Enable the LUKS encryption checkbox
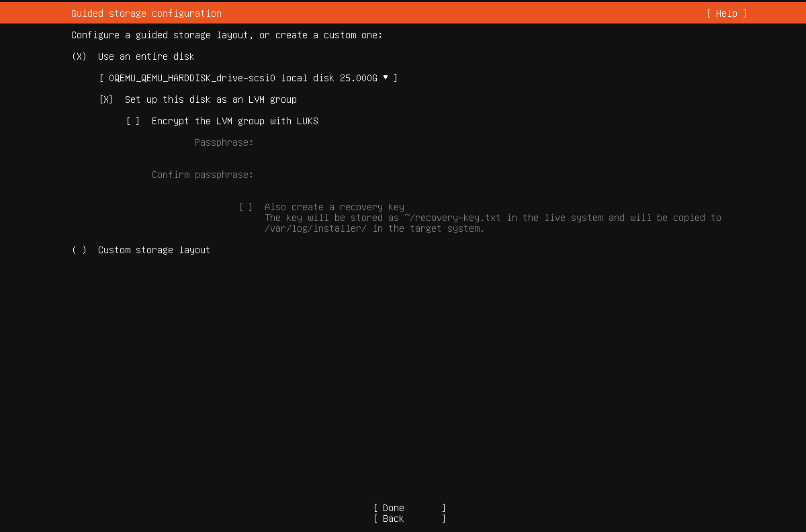806x532 pixels. [x=133, y=121]
